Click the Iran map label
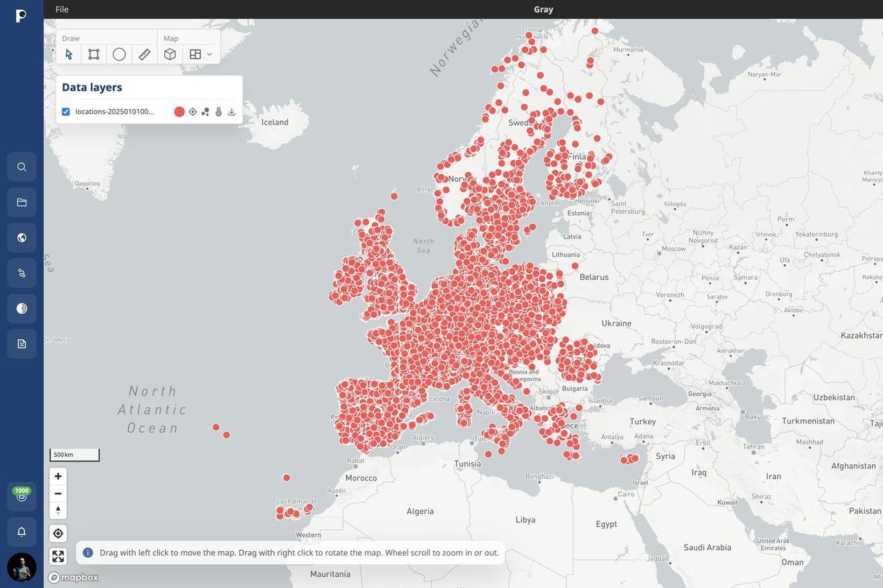 (x=773, y=476)
